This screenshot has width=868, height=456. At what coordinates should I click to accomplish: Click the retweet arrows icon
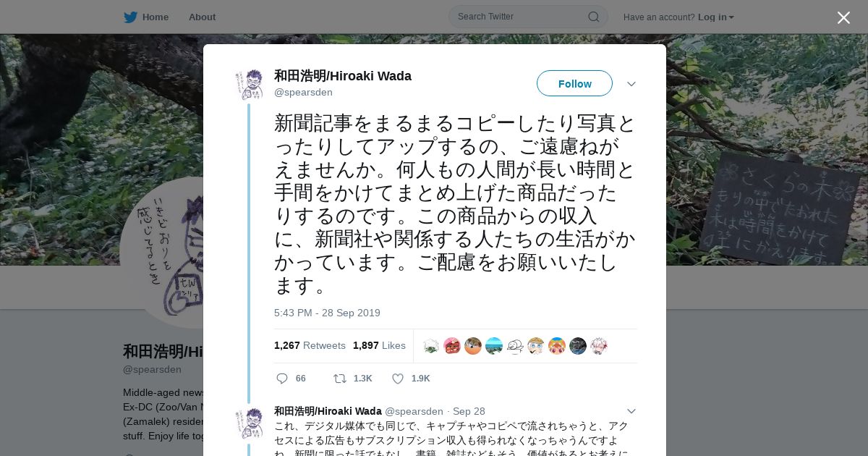coord(339,379)
